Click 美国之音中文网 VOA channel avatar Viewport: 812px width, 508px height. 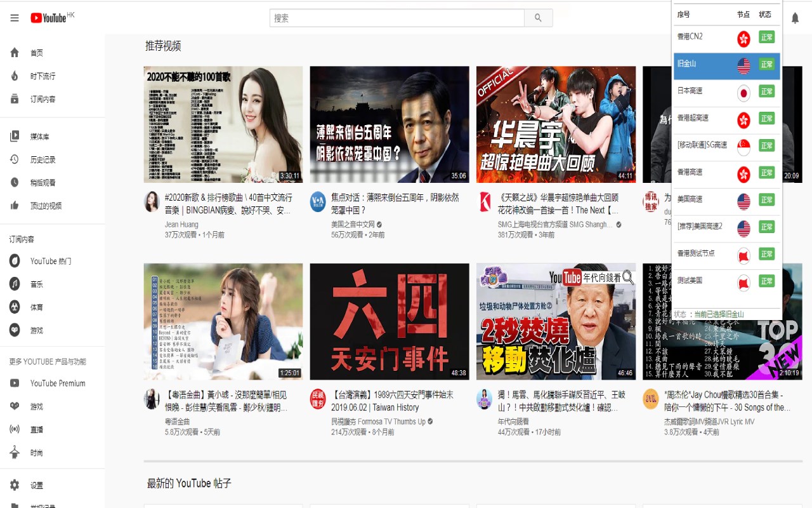pyautogui.click(x=318, y=202)
